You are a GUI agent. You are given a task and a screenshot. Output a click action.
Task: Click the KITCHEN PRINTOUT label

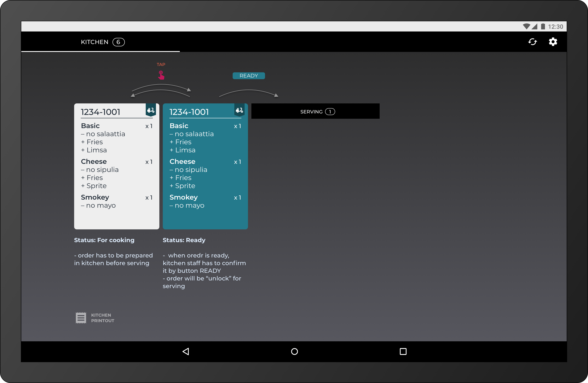coord(102,318)
